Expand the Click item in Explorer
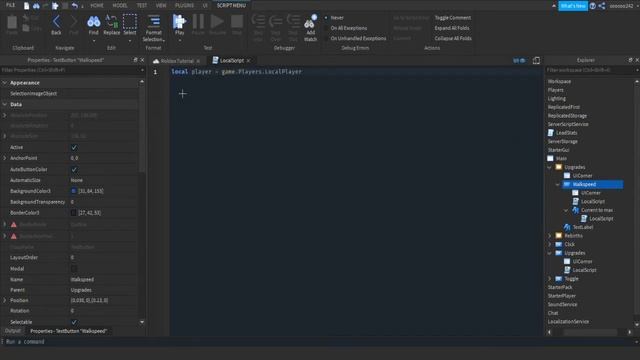 [x=549, y=244]
